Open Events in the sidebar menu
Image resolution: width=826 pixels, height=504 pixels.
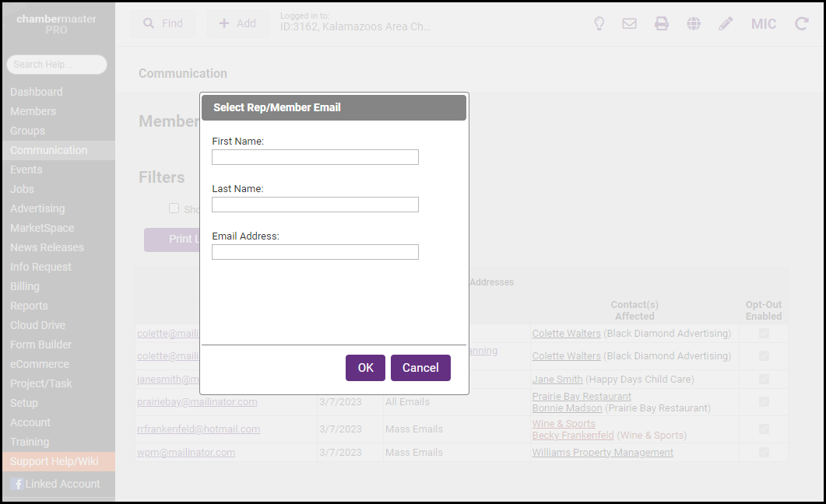26,170
